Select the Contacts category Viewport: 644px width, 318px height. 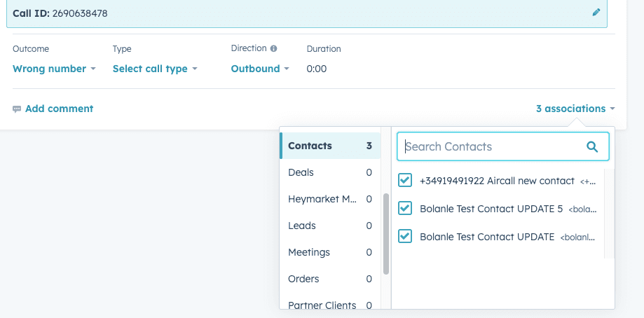tap(329, 146)
